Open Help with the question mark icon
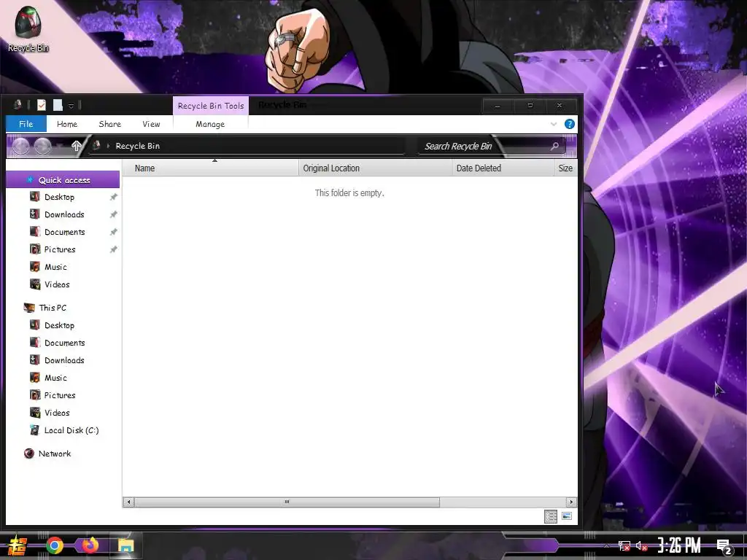Viewport: 747px width, 560px height. 569,124
